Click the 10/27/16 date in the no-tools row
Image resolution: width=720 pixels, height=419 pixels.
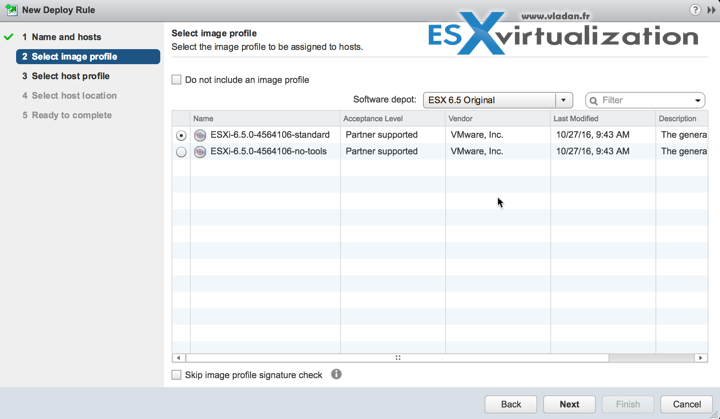coord(593,151)
